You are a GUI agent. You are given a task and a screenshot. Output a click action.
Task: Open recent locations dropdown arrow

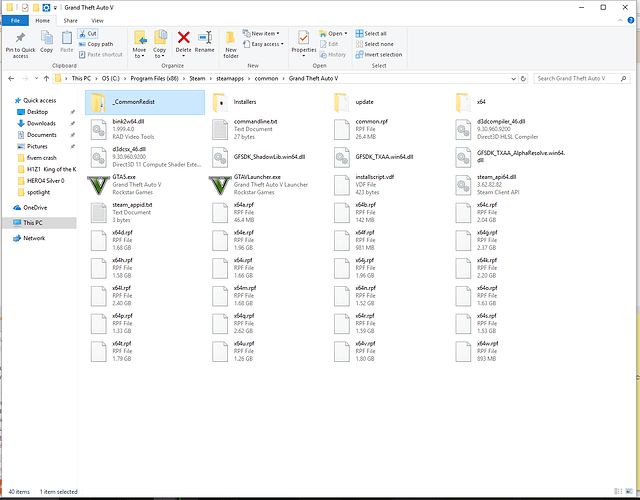(36, 78)
